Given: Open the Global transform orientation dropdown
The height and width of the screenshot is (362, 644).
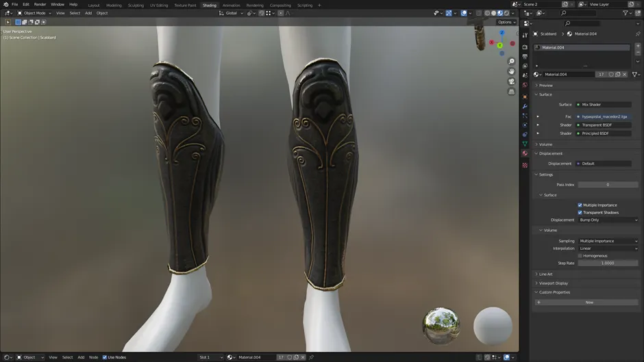Looking at the screenshot, I should click(x=232, y=13).
